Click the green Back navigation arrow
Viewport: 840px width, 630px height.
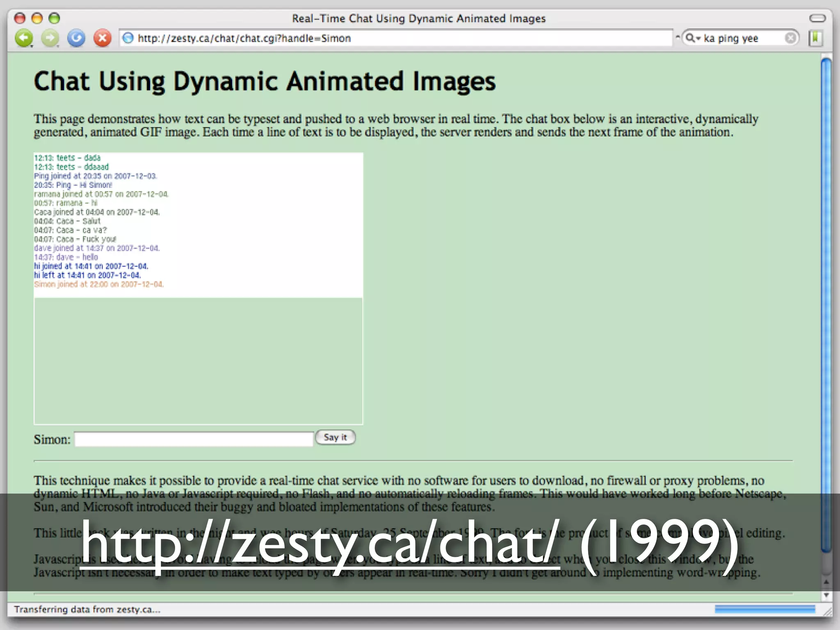[x=23, y=38]
